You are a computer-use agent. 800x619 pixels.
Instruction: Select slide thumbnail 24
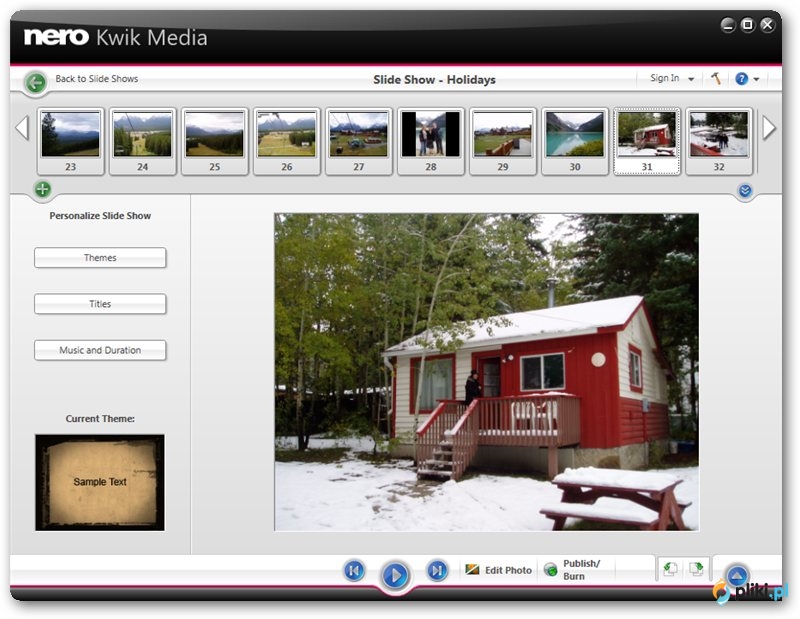point(142,141)
